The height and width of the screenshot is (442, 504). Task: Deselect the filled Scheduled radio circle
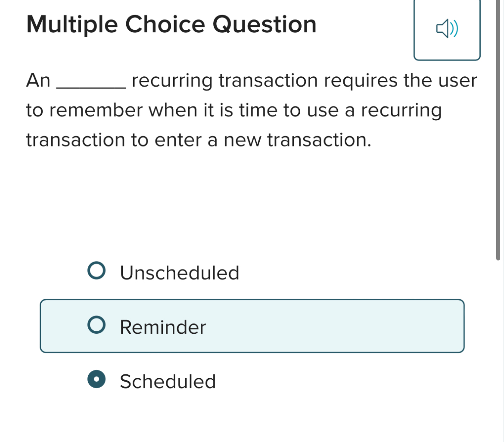pyautogui.click(x=96, y=380)
